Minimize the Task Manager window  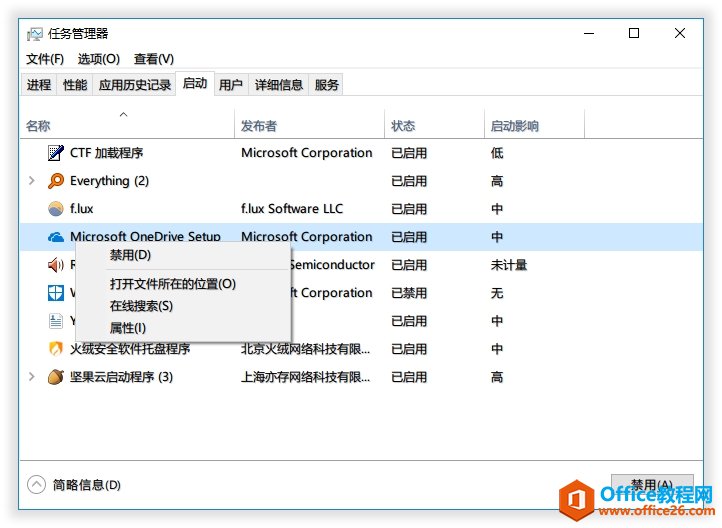[589, 33]
